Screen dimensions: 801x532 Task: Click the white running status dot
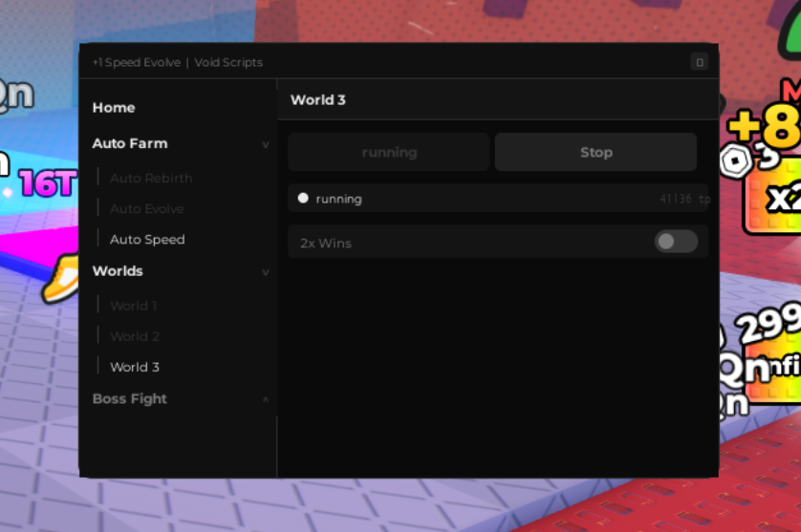(x=303, y=198)
